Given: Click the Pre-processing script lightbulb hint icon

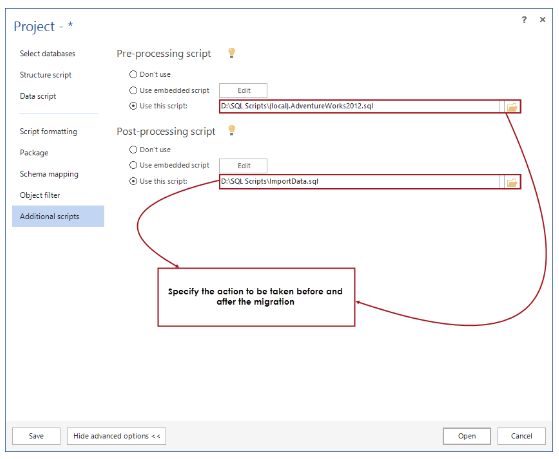Looking at the screenshot, I should (x=232, y=53).
